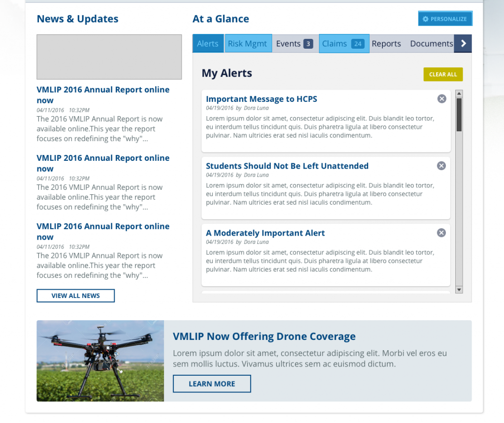Open Important Message to HCPS alert title
Viewport: 504px width, 423px height.
point(261,99)
